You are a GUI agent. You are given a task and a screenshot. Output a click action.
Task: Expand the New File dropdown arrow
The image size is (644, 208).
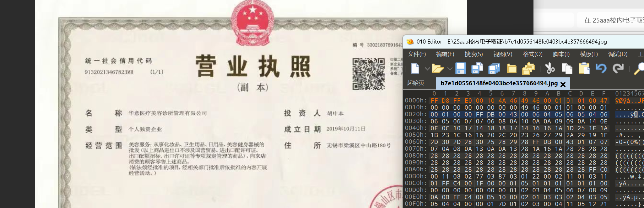427,69
